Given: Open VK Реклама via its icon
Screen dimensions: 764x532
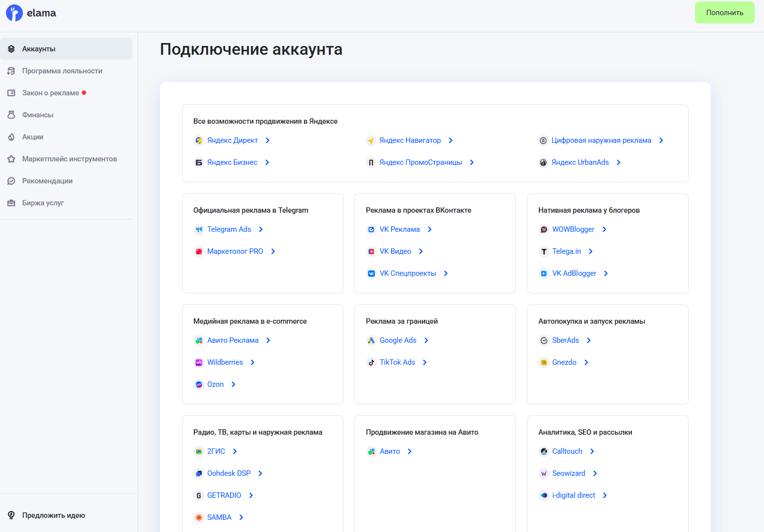Looking at the screenshot, I should (371, 229).
